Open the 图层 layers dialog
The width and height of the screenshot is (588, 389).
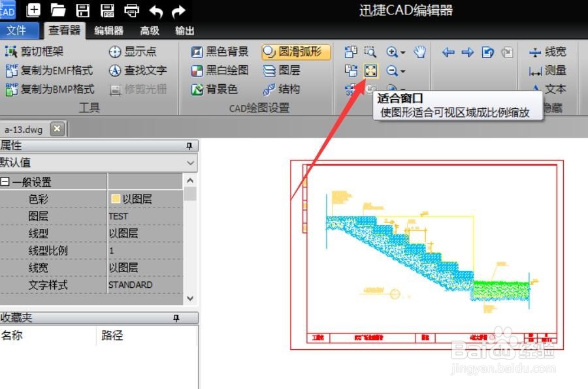(x=281, y=70)
